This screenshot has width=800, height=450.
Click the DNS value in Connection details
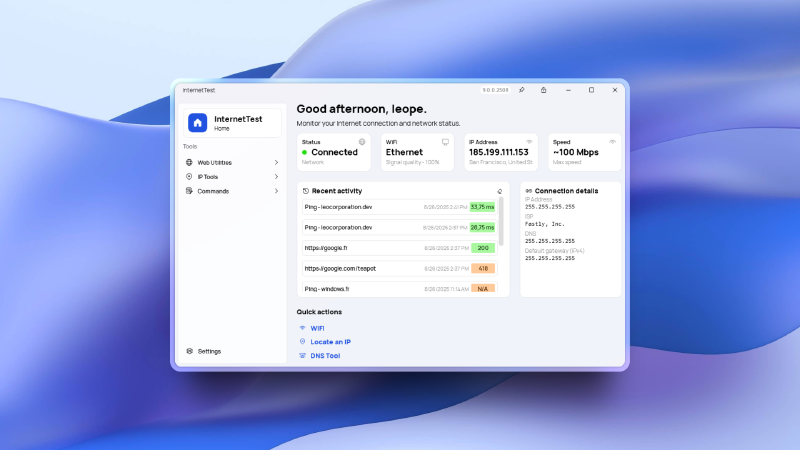[549, 241]
